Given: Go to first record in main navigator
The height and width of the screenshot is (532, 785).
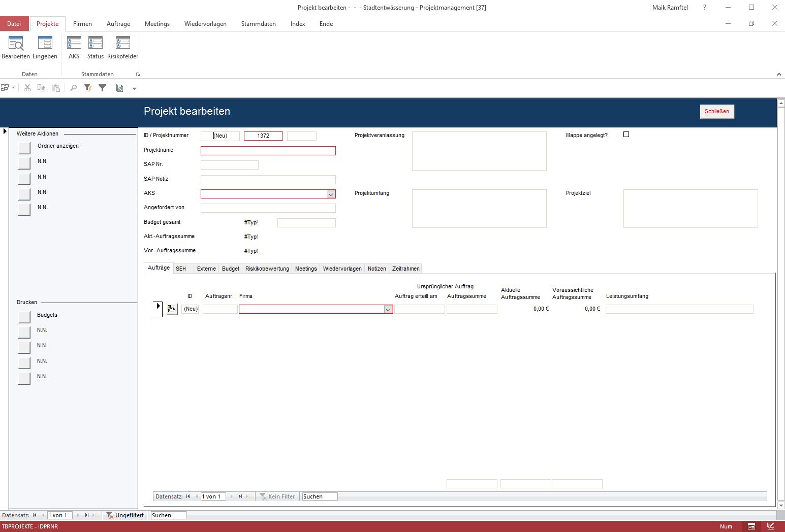Looking at the screenshot, I should point(35,515).
